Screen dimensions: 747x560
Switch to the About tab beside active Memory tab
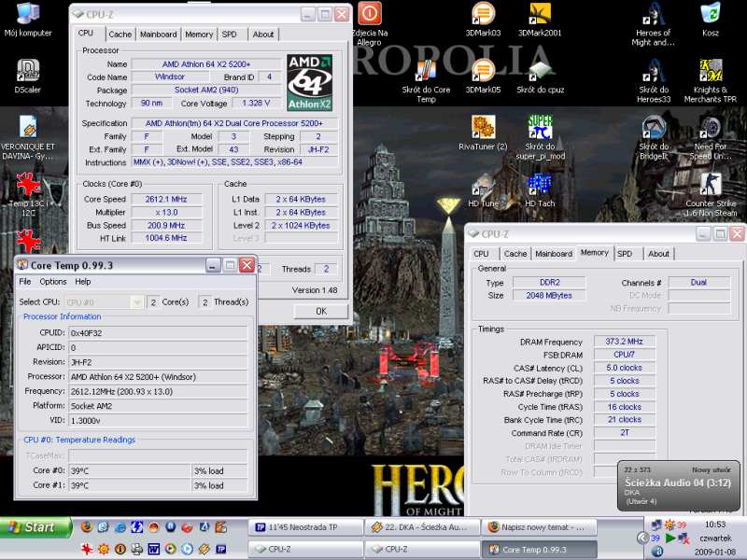[x=658, y=254]
